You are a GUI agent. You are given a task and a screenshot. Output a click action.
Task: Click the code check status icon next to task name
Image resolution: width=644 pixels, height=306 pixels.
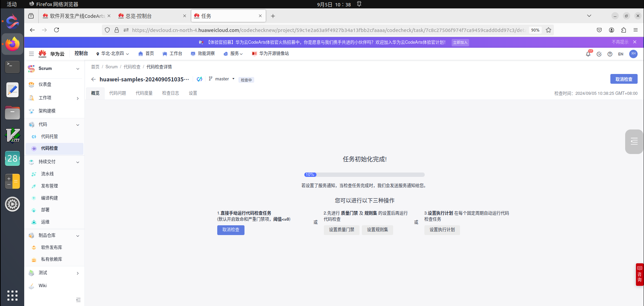(199, 79)
